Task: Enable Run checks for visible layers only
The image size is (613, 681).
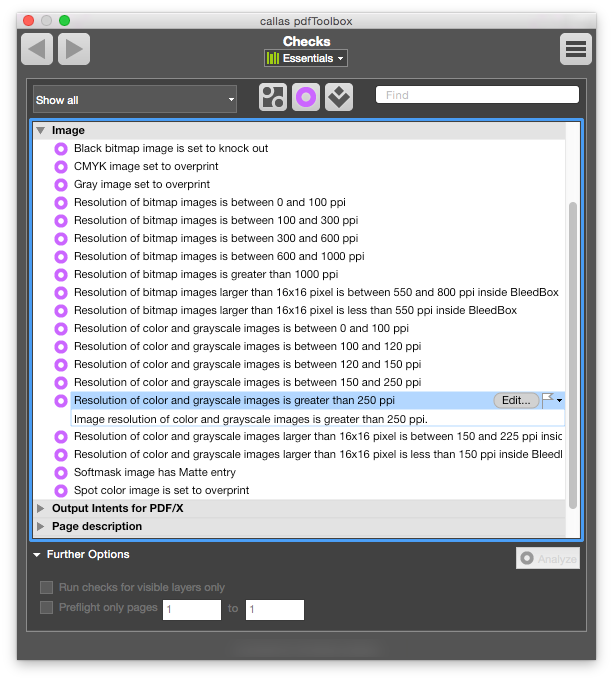Action: point(46,588)
